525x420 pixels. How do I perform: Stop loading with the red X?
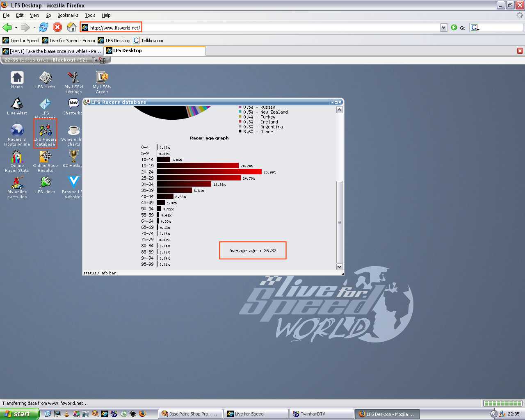coord(57,27)
